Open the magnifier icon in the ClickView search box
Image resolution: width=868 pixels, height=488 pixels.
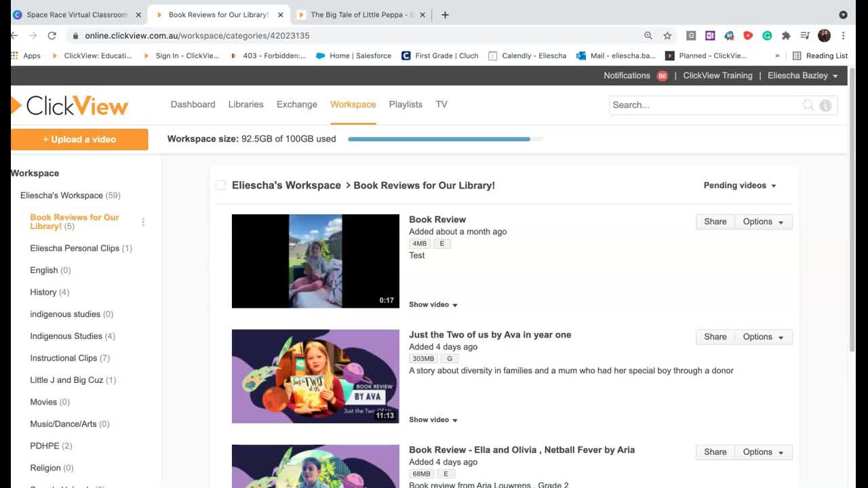[x=808, y=105]
